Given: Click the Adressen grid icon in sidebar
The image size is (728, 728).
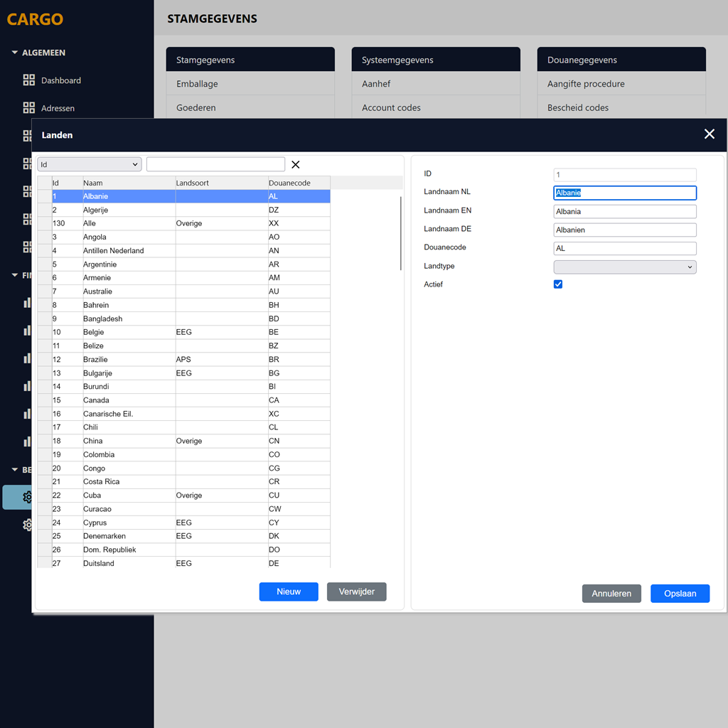Looking at the screenshot, I should click(x=29, y=108).
